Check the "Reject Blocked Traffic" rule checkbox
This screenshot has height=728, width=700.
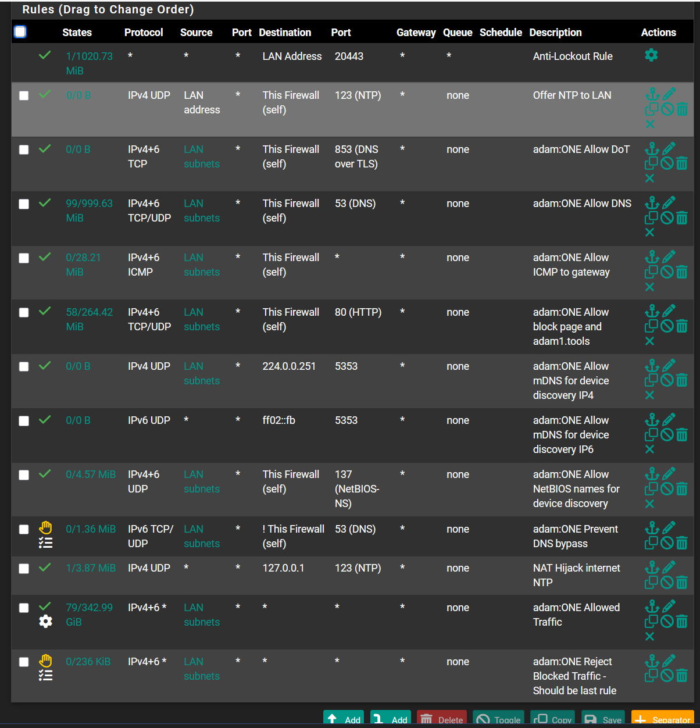tap(23, 662)
